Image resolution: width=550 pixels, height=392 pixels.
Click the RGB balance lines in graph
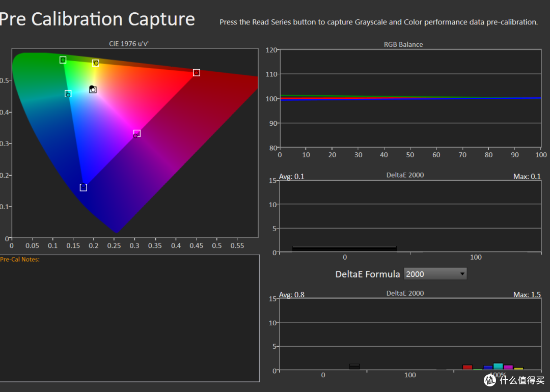tap(410, 97)
